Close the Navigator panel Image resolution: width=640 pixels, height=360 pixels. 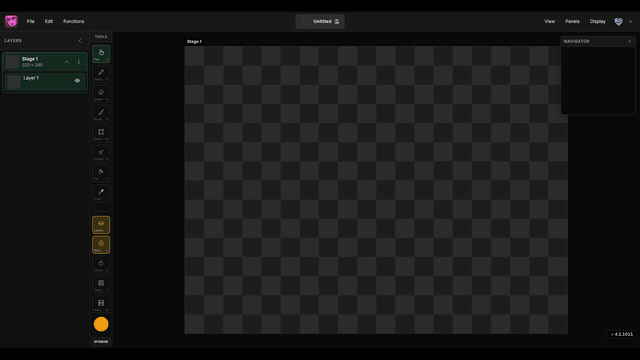click(630, 41)
